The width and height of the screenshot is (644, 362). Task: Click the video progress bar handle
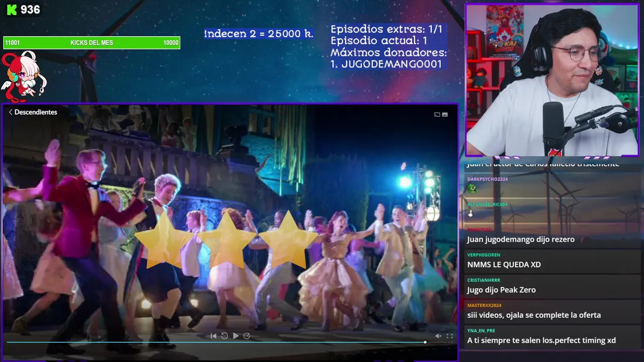(x=425, y=342)
